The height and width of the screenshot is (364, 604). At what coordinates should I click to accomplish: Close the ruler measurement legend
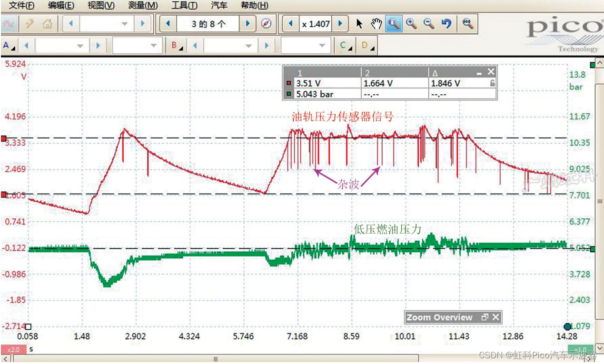tap(491, 71)
